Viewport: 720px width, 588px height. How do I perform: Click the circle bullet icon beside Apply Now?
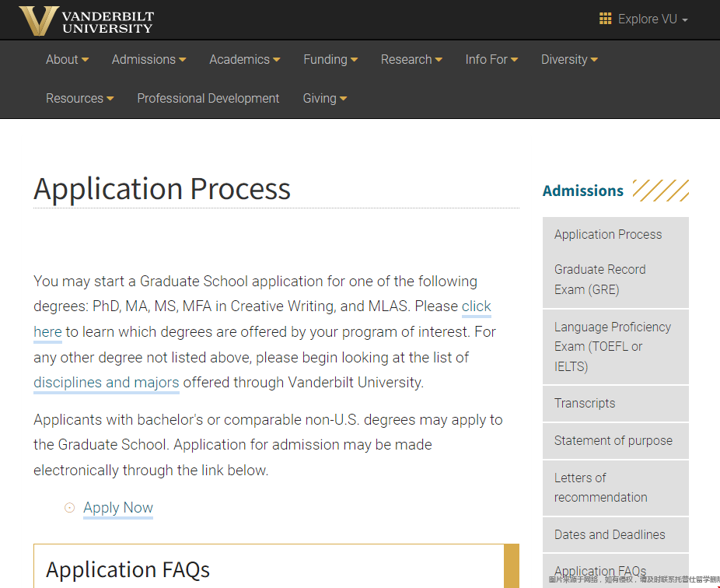pyautogui.click(x=69, y=508)
